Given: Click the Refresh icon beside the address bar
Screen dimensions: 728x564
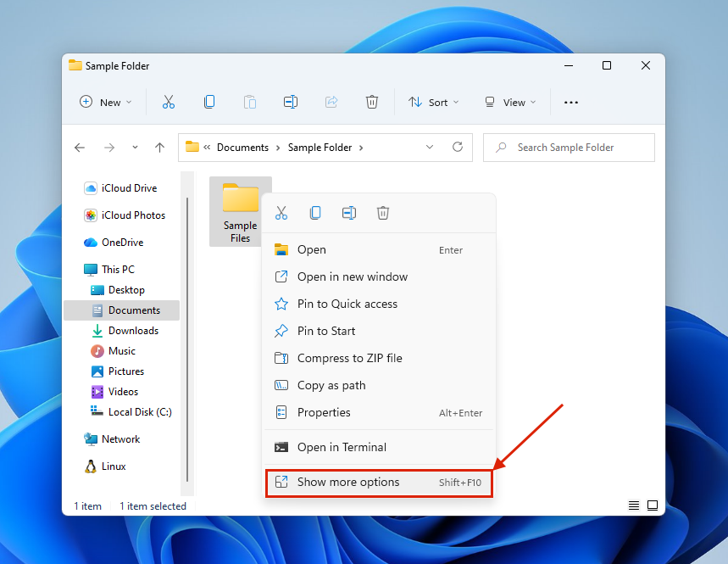Looking at the screenshot, I should (458, 147).
